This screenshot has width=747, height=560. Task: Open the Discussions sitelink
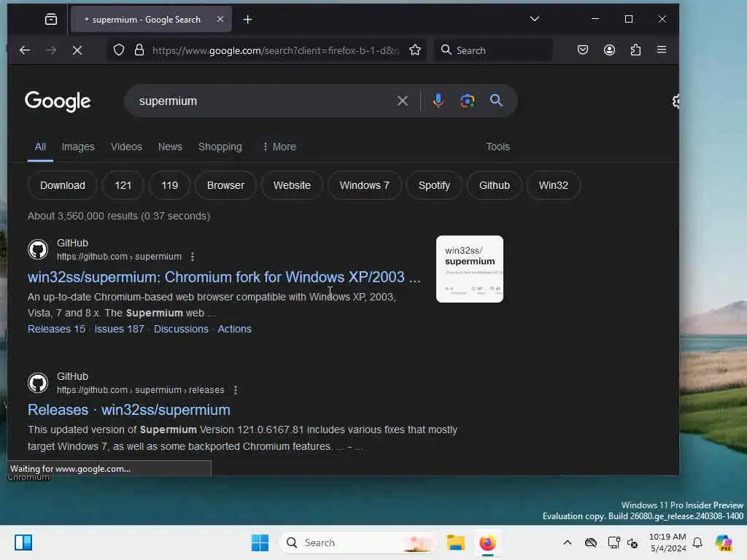coord(181,329)
